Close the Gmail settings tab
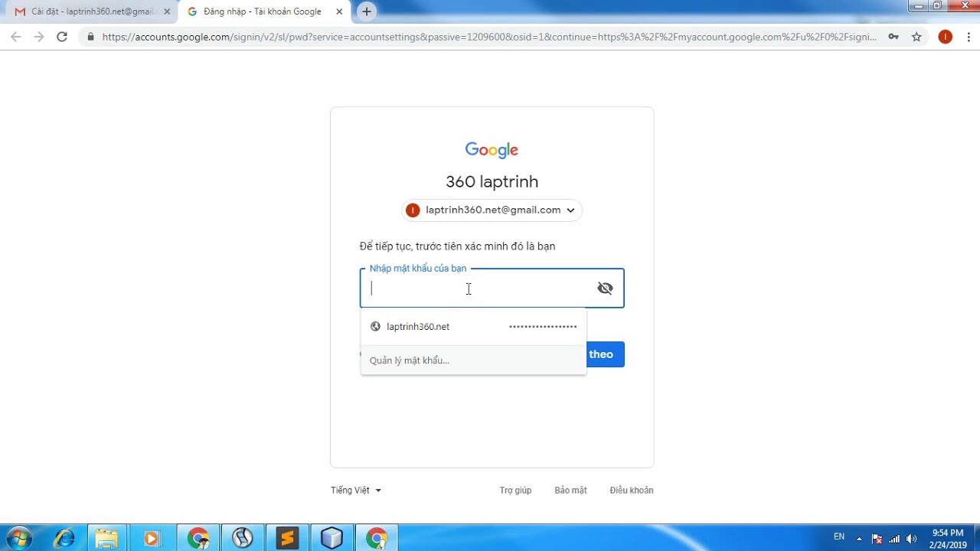980x551 pixels. (x=167, y=11)
